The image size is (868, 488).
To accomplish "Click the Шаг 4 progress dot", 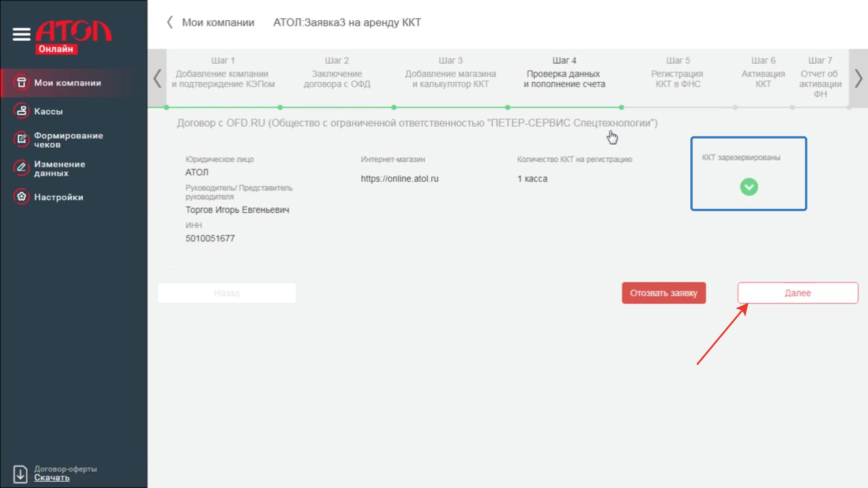I will (x=621, y=108).
